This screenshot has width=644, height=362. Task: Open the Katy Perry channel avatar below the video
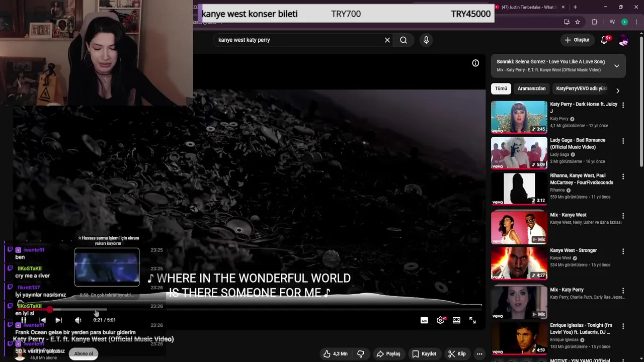20,354
